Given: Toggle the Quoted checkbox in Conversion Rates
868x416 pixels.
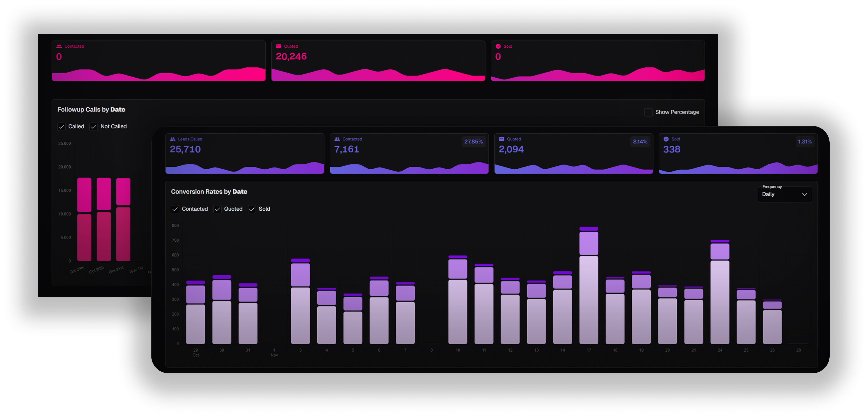Looking at the screenshot, I should pos(217,209).
